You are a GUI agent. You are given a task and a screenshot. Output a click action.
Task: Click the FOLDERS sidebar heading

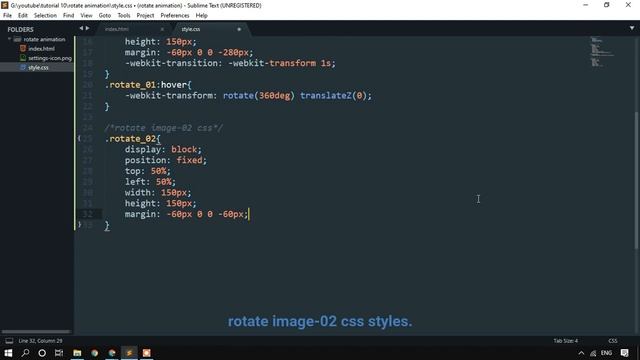(x=20, y=29)
